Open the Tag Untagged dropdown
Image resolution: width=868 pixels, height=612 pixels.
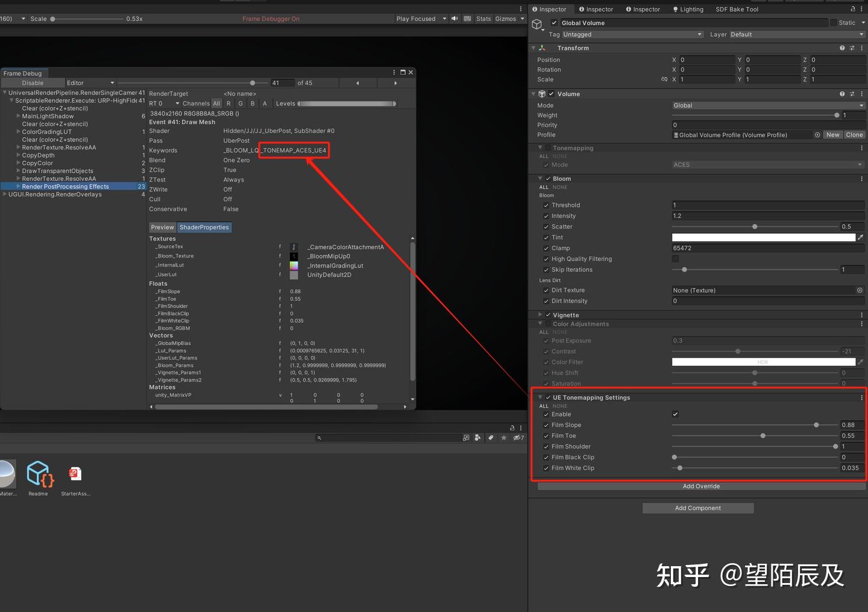pos(632,34)
